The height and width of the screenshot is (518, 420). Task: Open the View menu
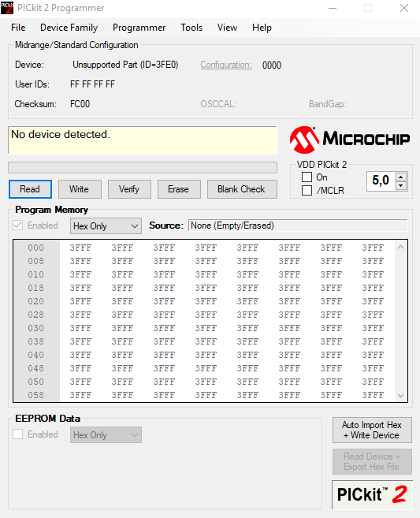tap(227, 28)
